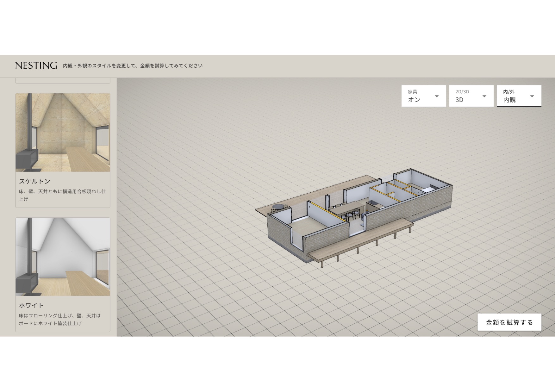The image size is (555, 392).
Task: Expand the 家具 dropdown arrow
Action: click(x=437, y=96)
